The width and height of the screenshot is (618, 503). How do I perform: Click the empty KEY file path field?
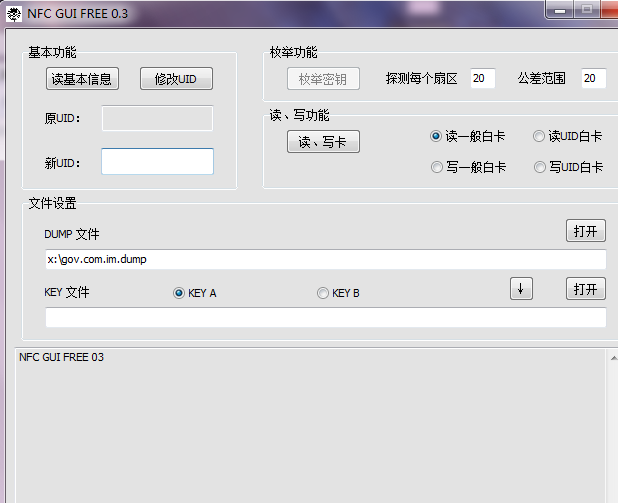click(325, 317)
